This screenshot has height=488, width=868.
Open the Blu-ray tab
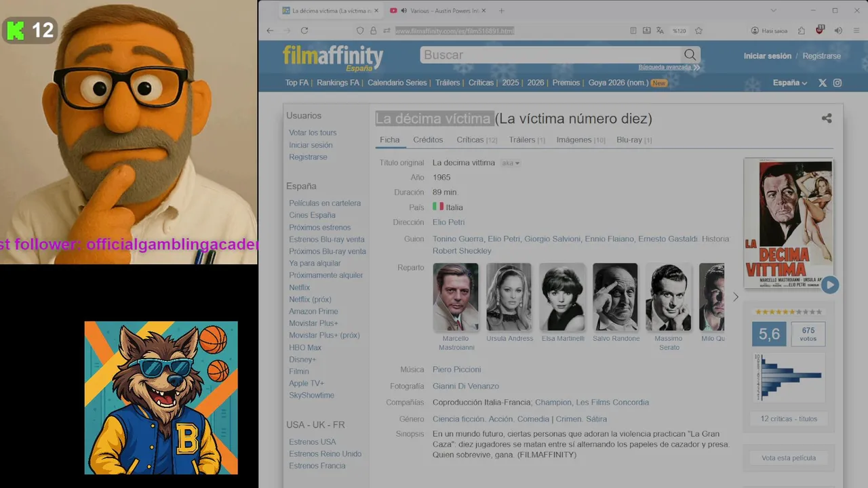634,140
